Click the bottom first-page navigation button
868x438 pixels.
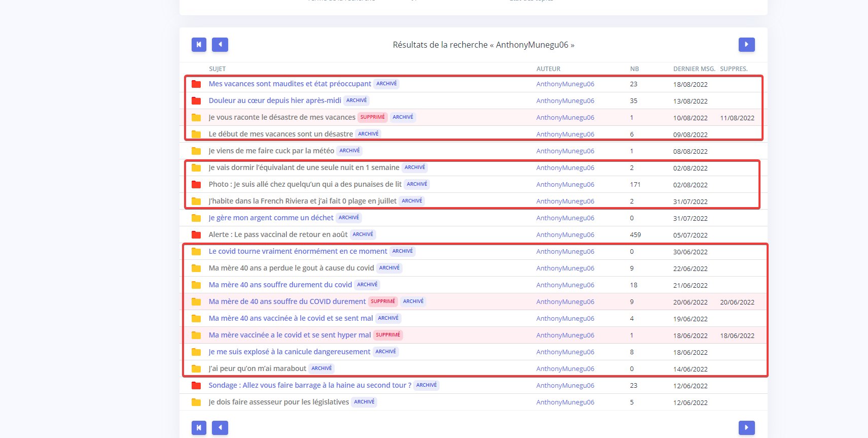coord(199,428)
